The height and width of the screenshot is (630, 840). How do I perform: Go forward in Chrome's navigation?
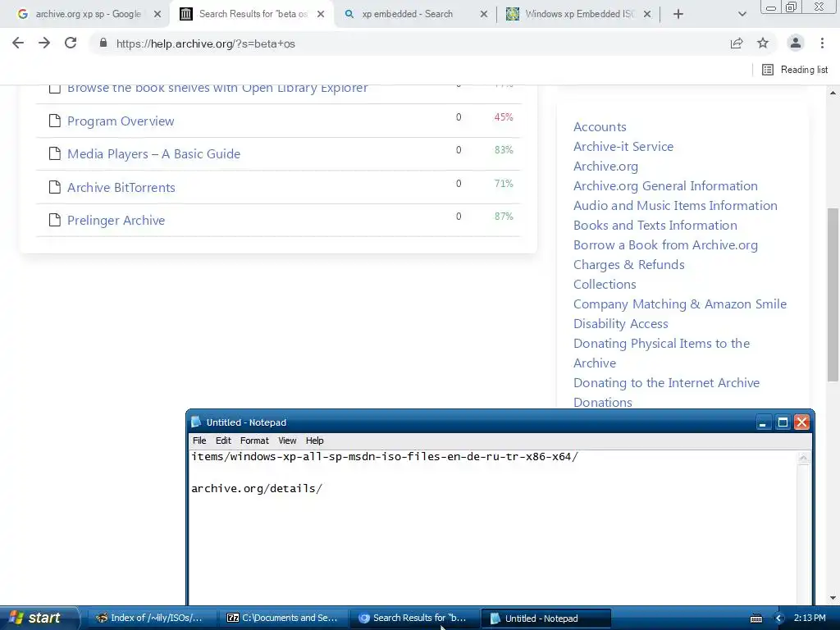pyautogui.click(x=44, y=43)
